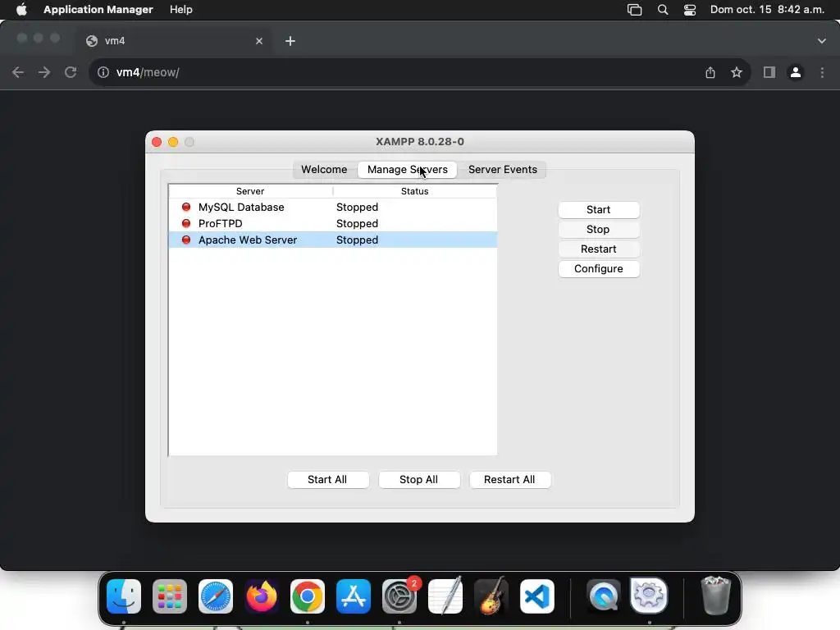
Task: Open a new browser tab
Action: click(290, 41)
